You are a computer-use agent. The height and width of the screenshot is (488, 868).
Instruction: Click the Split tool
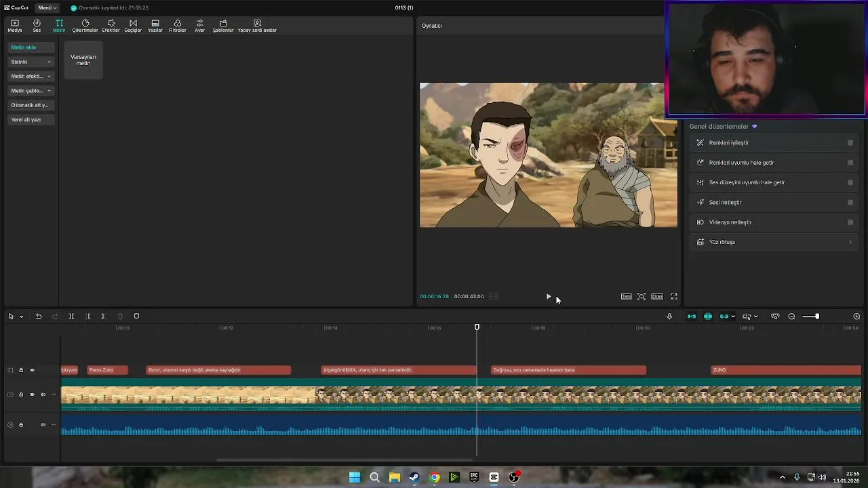[71, 317]
